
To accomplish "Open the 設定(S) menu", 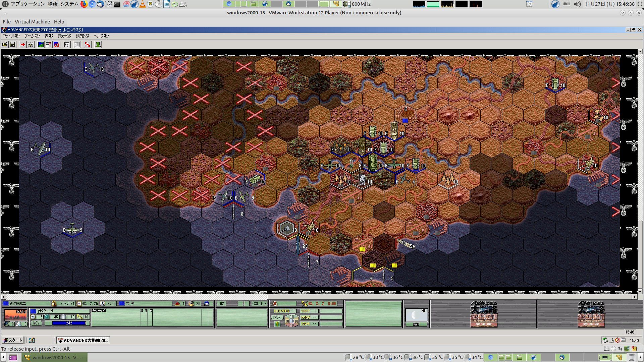I will coord(82,36).
